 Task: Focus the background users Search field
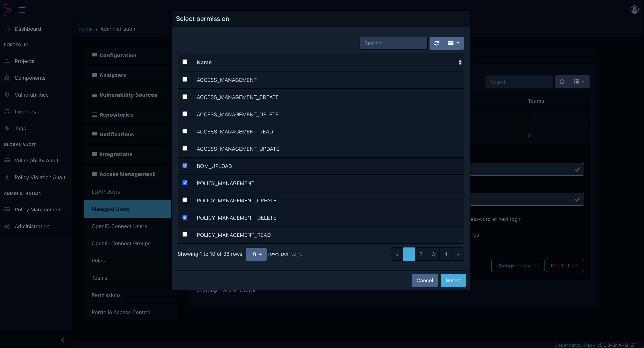519,82
